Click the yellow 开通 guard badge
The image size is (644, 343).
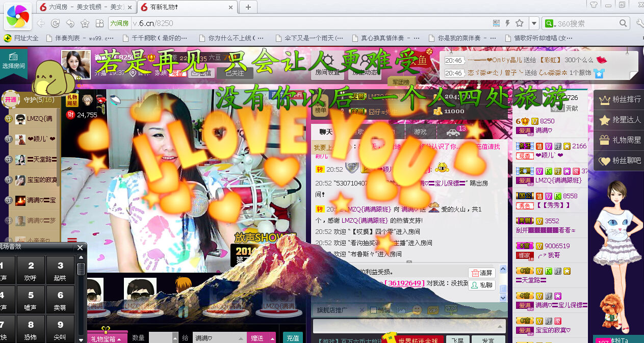11,99
